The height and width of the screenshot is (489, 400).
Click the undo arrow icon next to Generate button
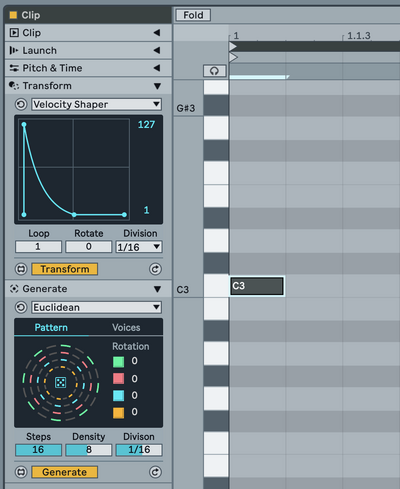click(x=155, y=472)
